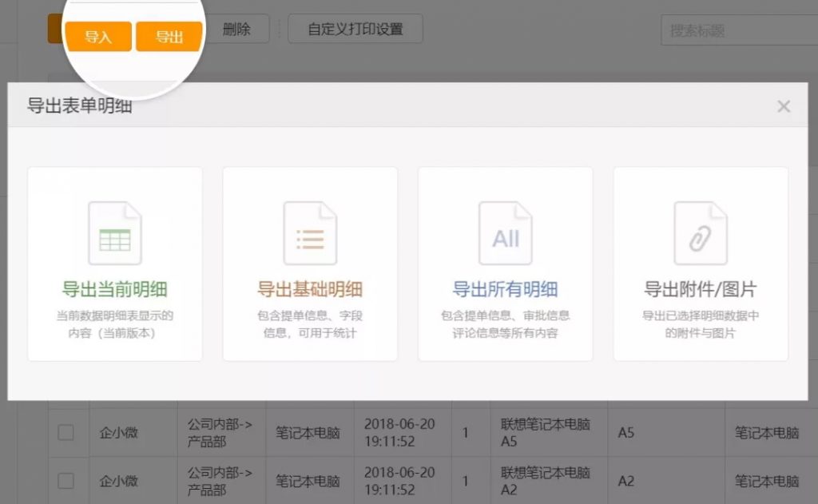Select 导出基础明细 title text
The image size is (818, 504).
(x=310, y=289)
